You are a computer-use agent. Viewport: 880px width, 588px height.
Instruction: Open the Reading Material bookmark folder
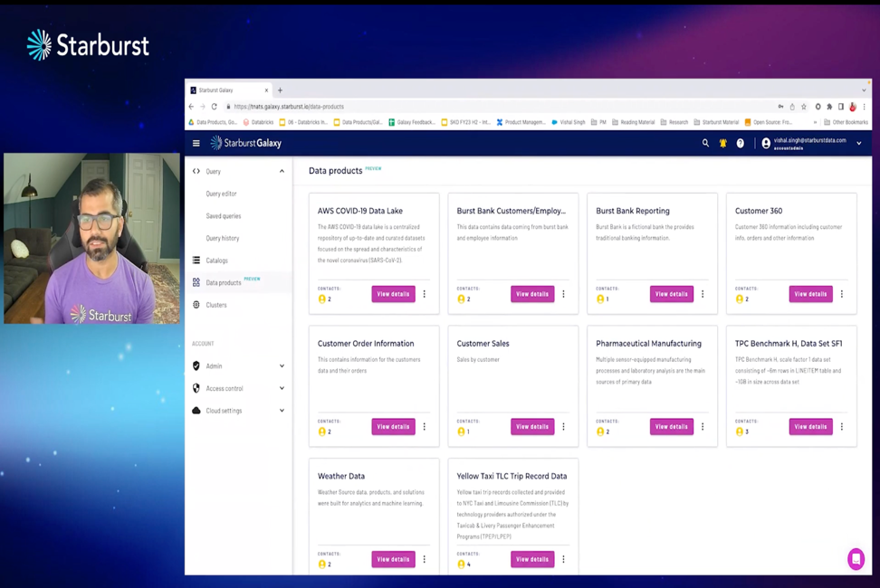click(633, 122)
